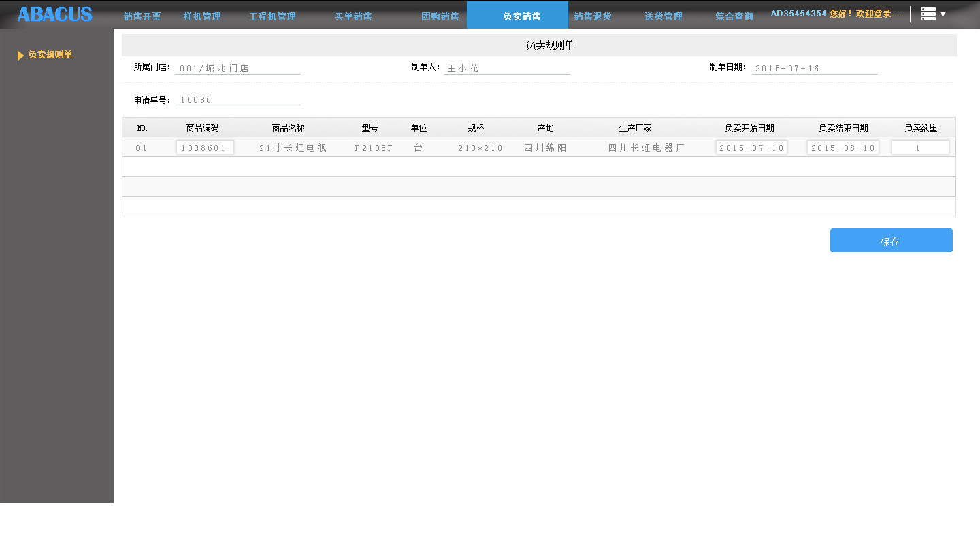
Task: Click into the 制单人 field
Action: click(507, 68)
